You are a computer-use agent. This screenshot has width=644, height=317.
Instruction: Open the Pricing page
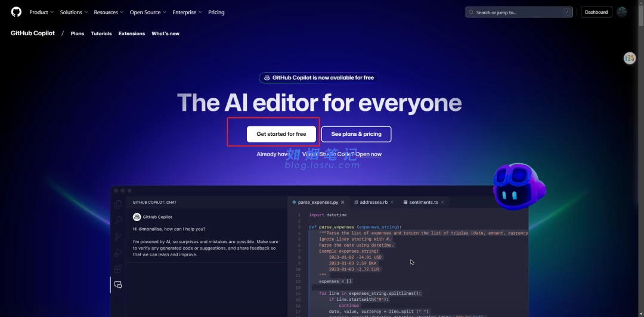pos(216,13)
